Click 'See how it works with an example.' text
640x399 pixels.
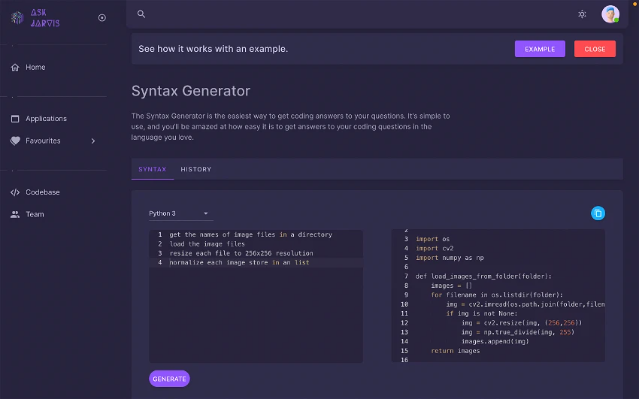click(x=213, y=49)
